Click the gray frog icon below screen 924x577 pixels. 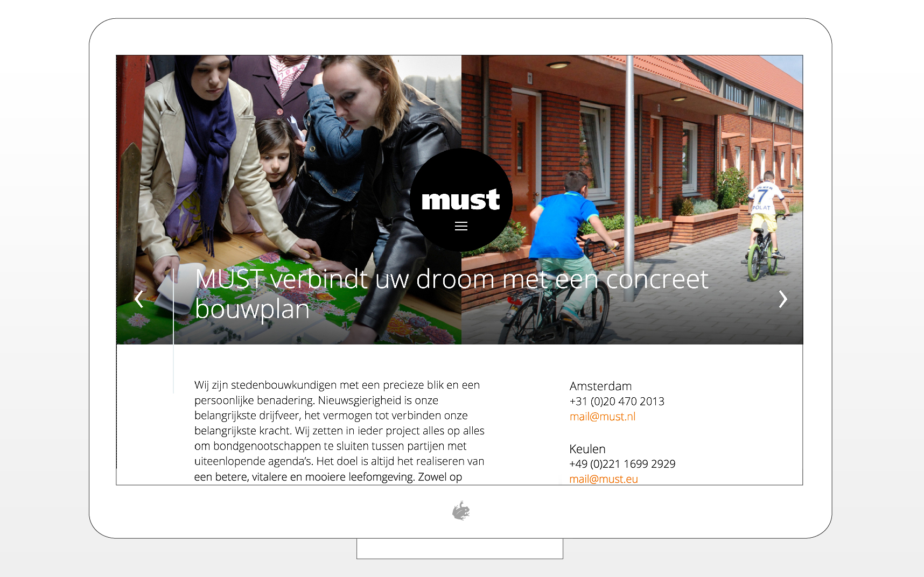coord(461,511)
